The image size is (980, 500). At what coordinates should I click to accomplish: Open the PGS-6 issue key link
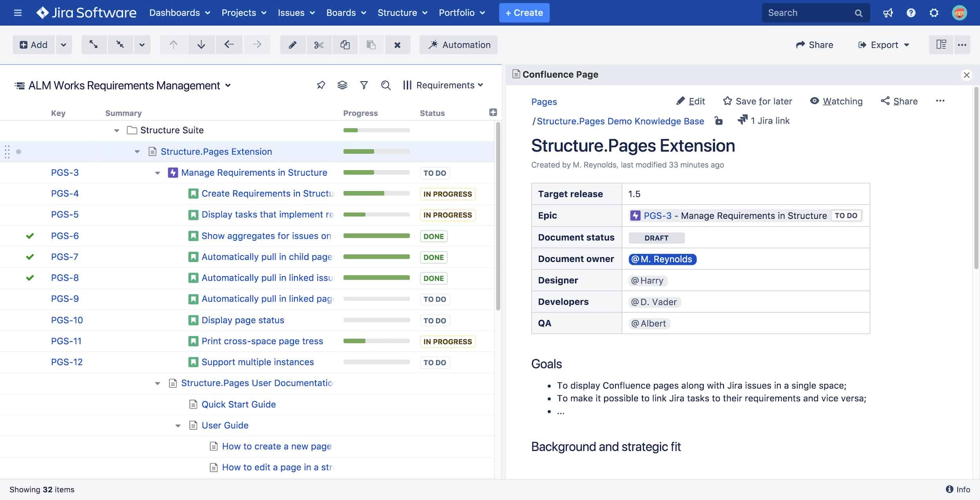click(x=65, y=236)
